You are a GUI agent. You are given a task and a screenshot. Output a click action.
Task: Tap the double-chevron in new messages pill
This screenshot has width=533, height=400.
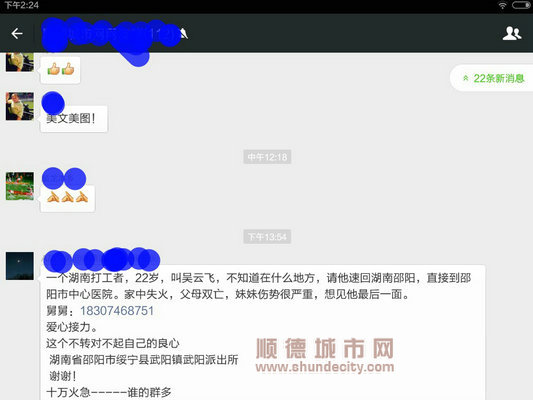click(466, 78)
